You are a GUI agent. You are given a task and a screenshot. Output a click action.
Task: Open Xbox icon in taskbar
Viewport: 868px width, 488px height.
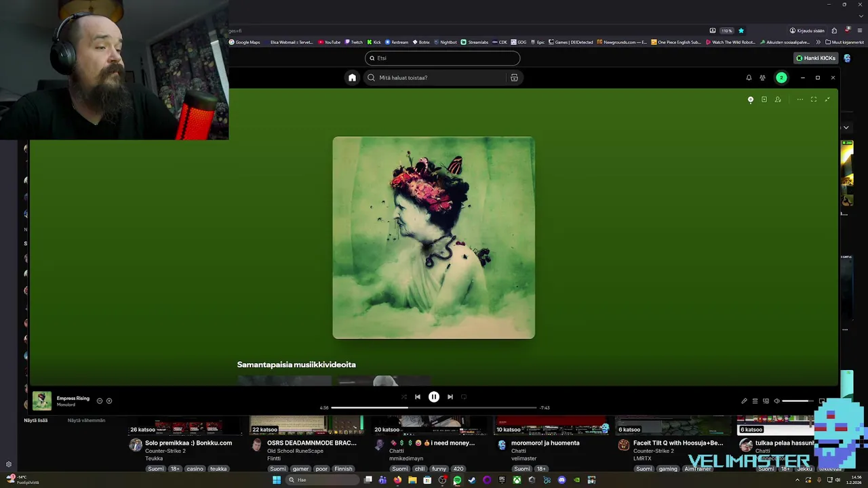(x=517, y=480)
